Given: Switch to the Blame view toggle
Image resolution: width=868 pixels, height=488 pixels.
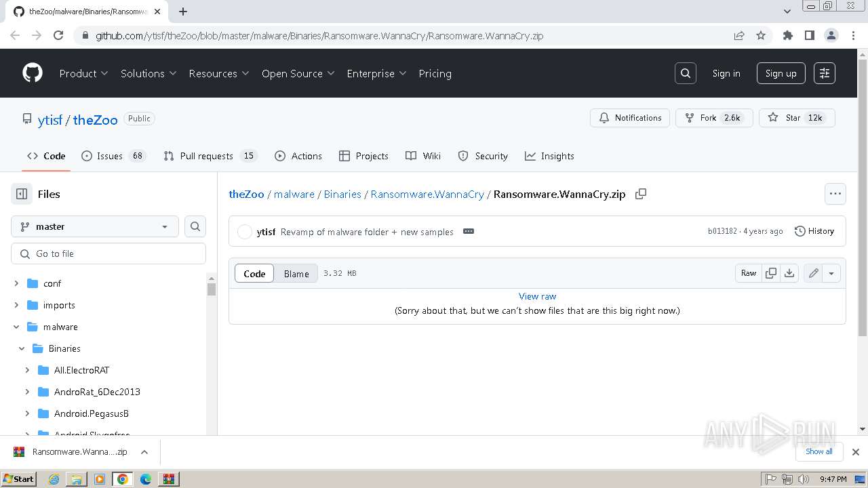Looking at the screenshot, I should (296, 273).
